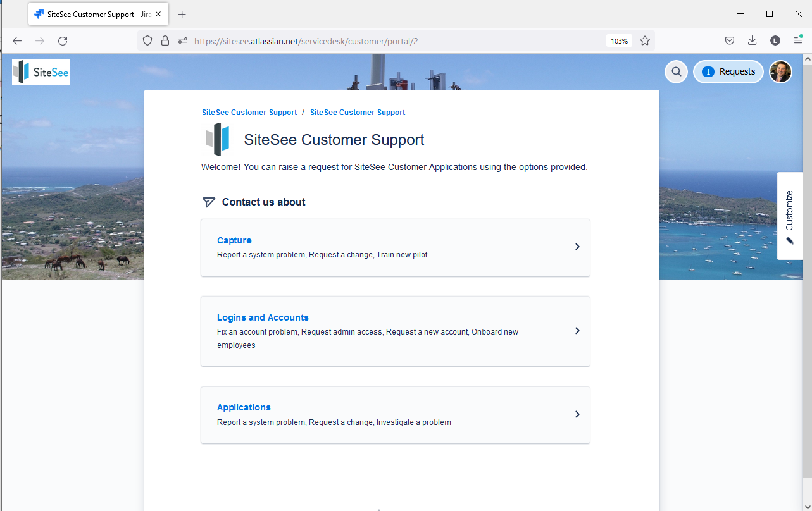Screen dimensions: 812x511
Task: Open the browser Downloads icon
Action: click(753, 40)
